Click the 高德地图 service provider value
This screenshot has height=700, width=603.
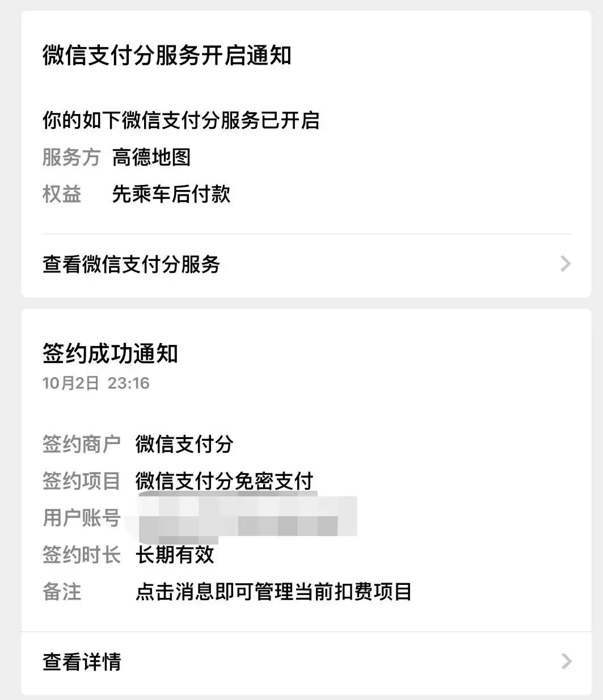[x=151, y=157]
